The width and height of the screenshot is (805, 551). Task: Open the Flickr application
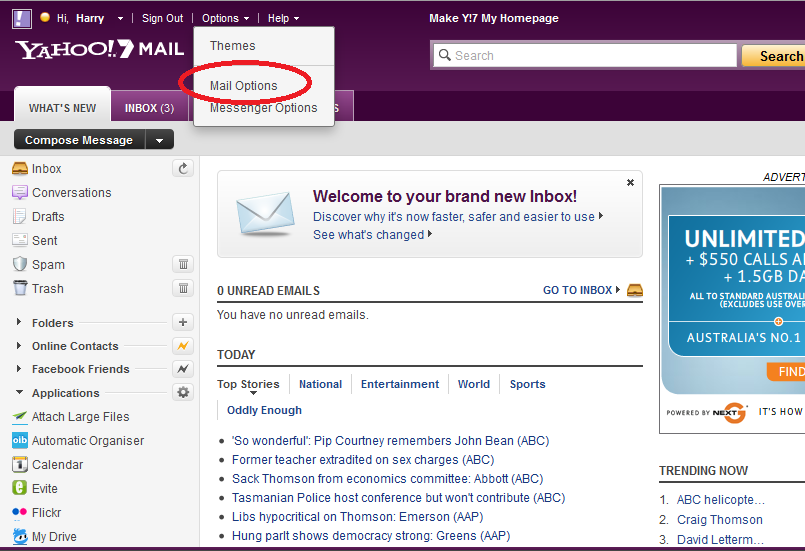46,513
